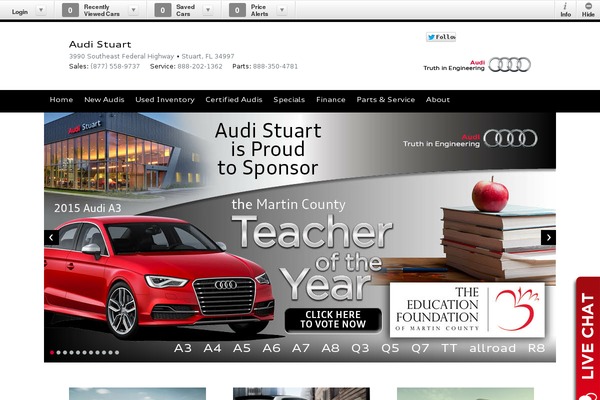Screen dimensions: 600x400
Task: Click the Q5 model link in banner
Action: pyautogui.click(x=390, y=348)
